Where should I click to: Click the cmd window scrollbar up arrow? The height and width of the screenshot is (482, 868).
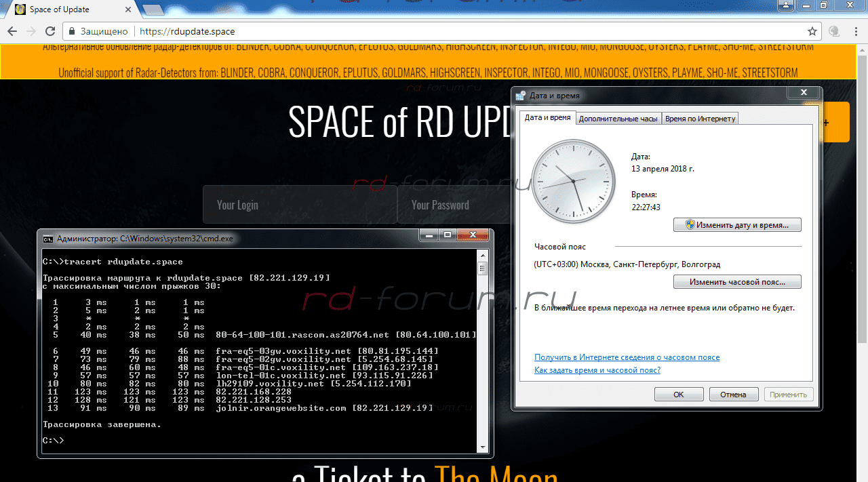tap(483, 256)
